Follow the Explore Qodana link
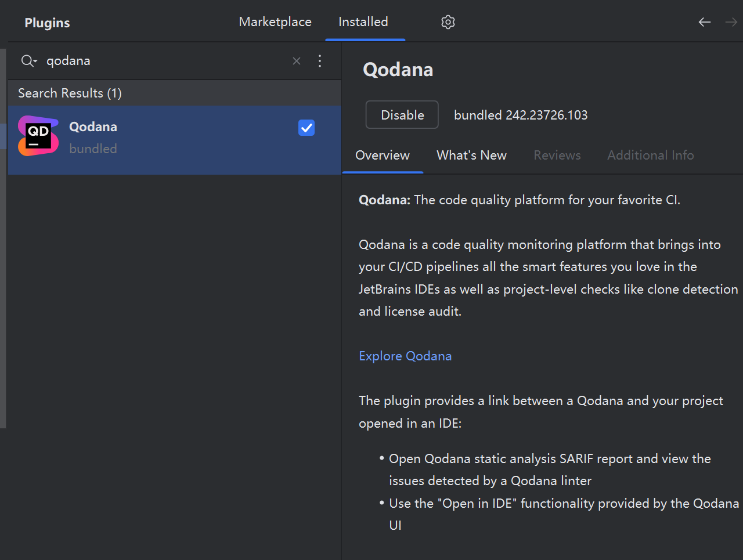743x560 pixels. [x=405, y=356]
